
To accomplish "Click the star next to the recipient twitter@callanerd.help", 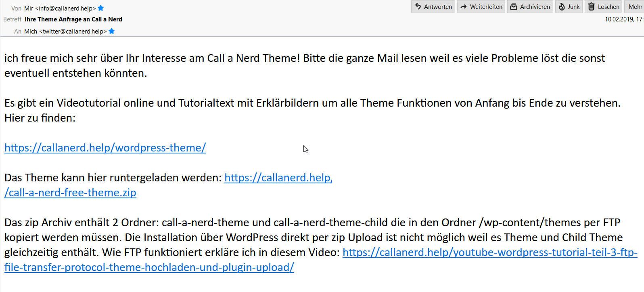I will click(112, 31).
